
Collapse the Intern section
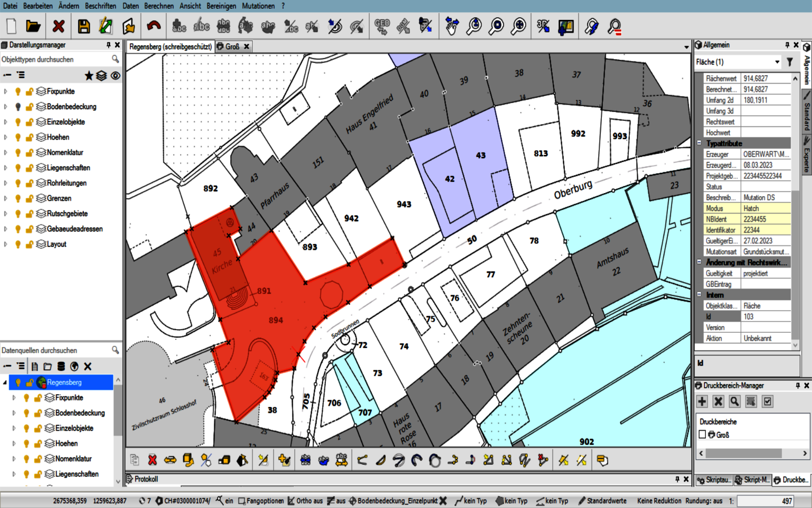[699, 295]
